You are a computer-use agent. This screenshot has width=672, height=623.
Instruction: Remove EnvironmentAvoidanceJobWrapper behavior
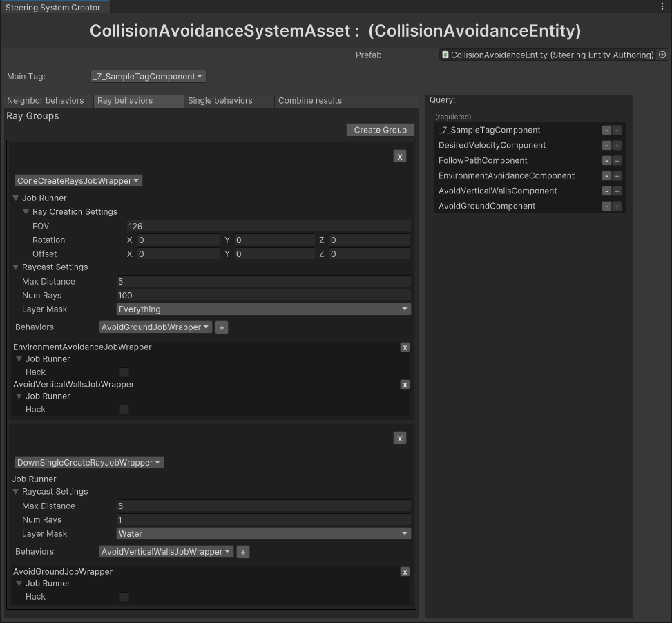pyautogui.click(x=405, y=347)
